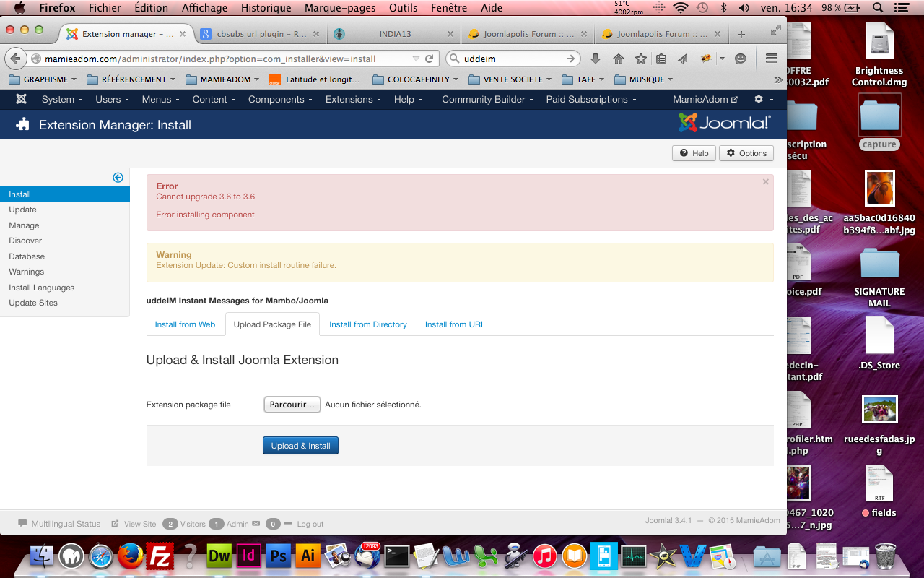The width and height of the screenshot is (924, 578).
Task: Expand the Extensions dropdown menu
Action: (354, 99)
